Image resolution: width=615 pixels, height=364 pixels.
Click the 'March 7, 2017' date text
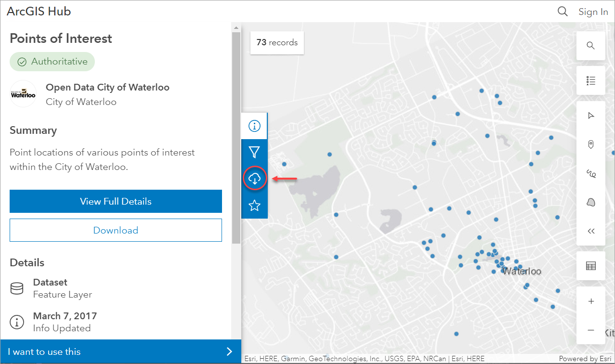click(x=65, y=316)
